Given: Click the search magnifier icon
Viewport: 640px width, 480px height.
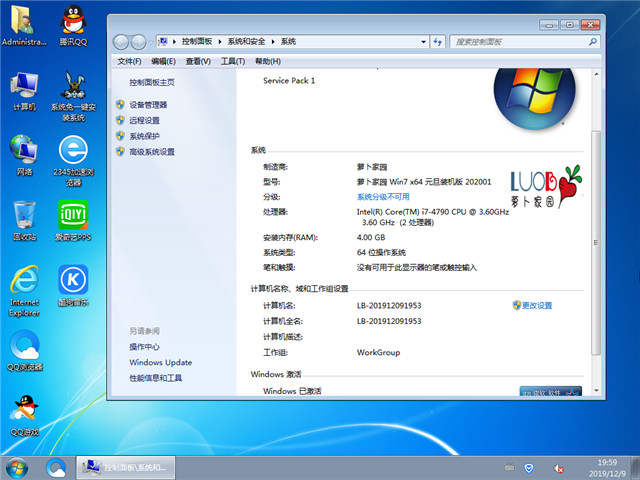Looking at the screenshot, I should [x=593, y=42].
